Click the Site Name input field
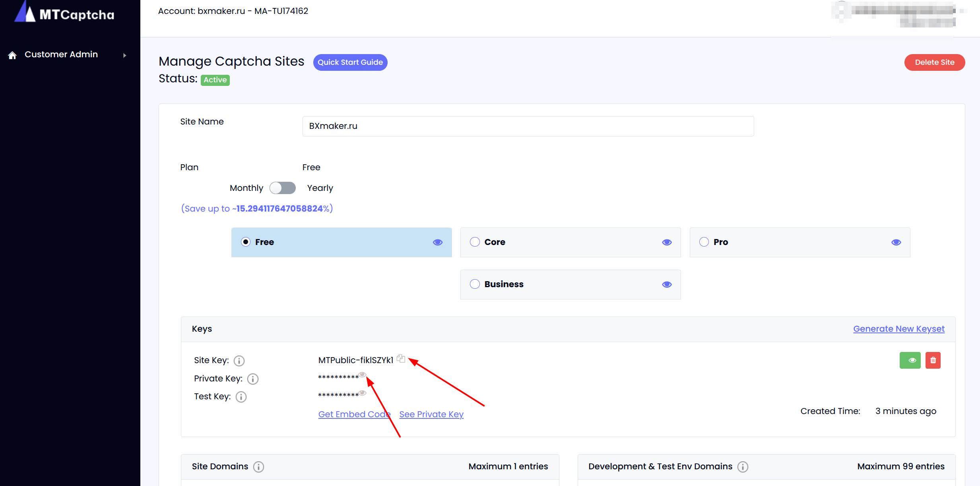980x486 pixels. [528, 126]
